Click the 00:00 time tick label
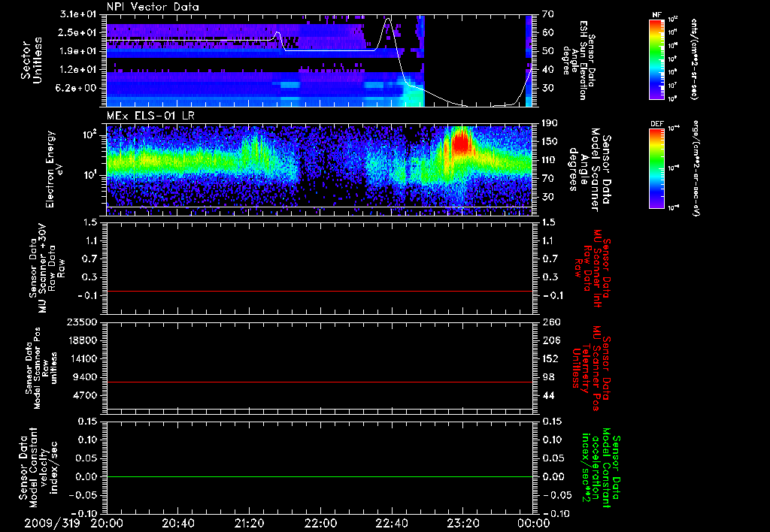Screen dimensions: 770x532 [x=534, y=524]
